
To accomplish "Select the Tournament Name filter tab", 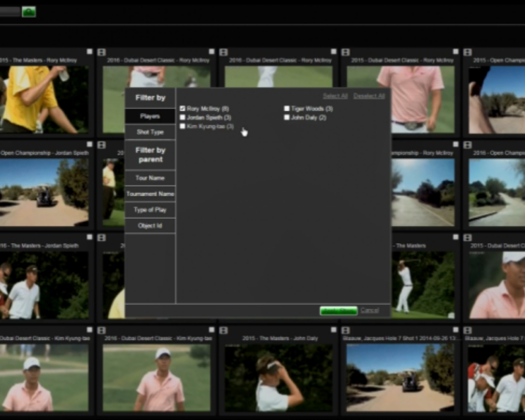I will tap(150, 194).
